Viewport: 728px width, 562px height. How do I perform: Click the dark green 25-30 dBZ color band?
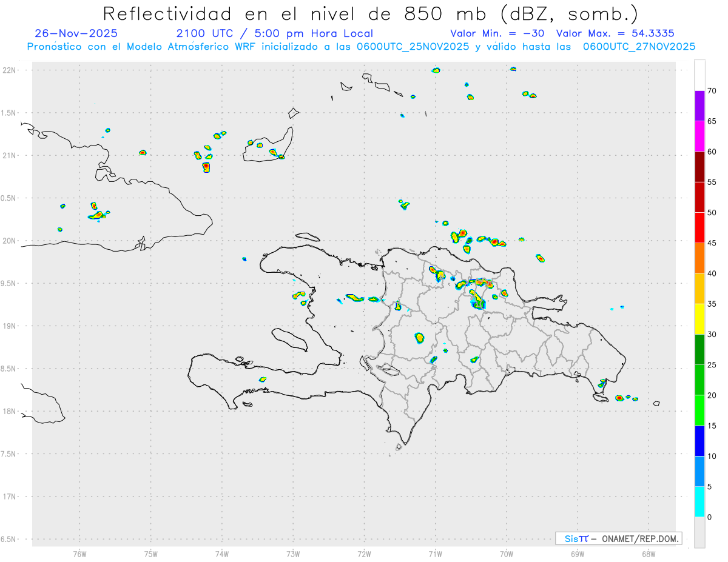699,350
